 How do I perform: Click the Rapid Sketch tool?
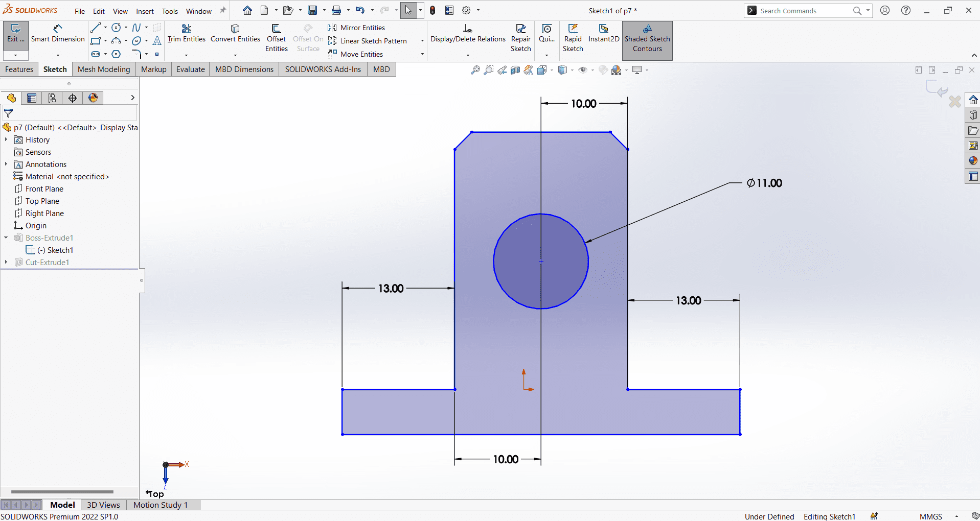click(x=573, y=38)
